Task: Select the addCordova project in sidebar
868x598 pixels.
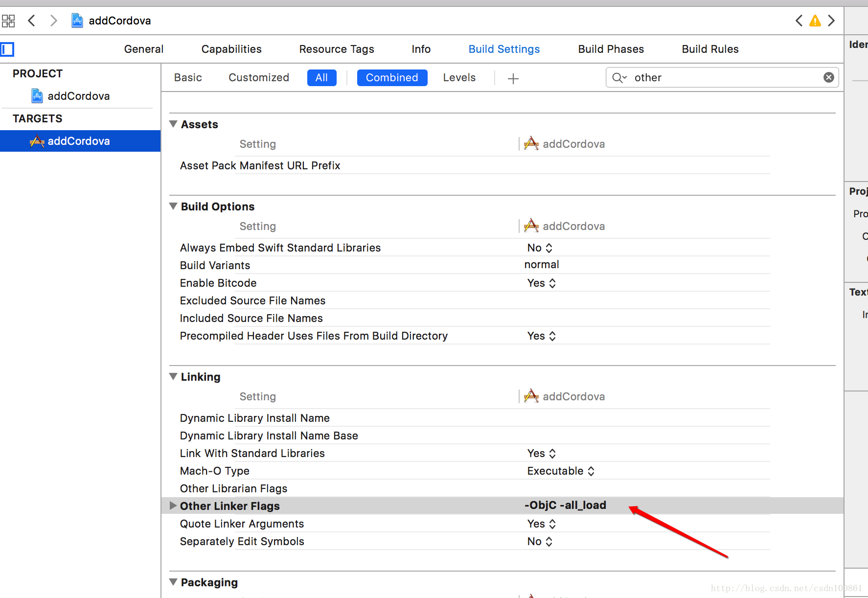Action: tap(78, 96)
